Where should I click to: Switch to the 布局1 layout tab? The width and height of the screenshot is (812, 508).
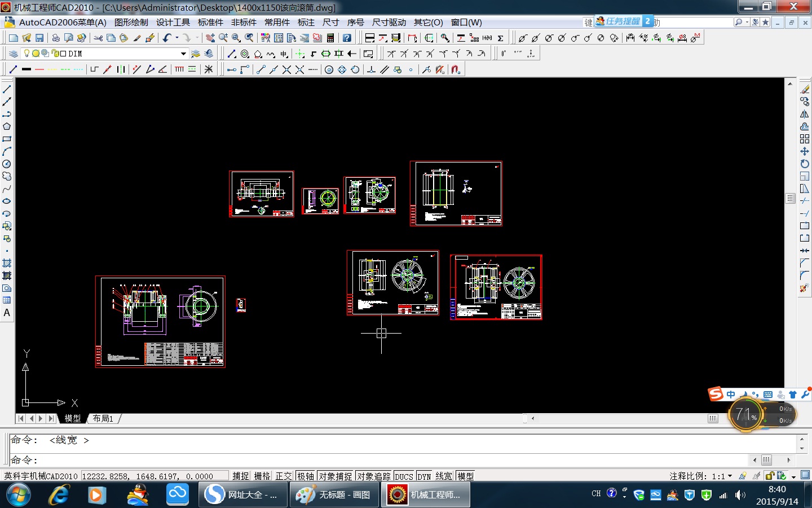(103, 418)
